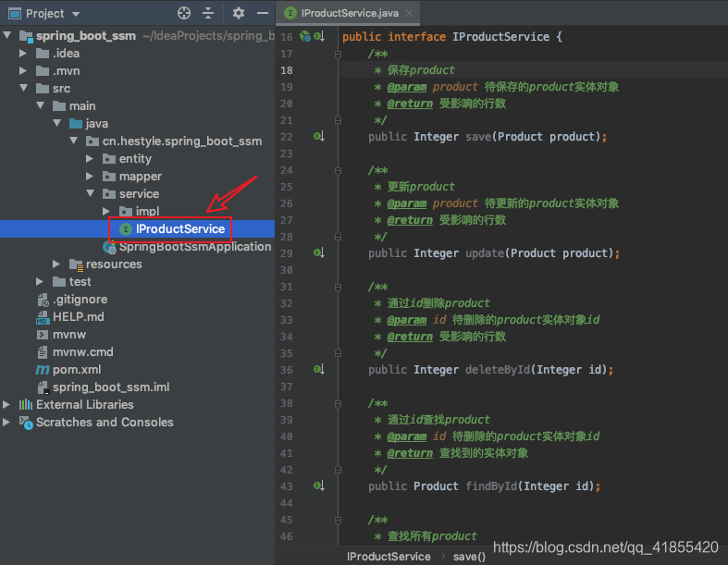This screenshot has width=728, height=565.
Task: Click the implemented gutter icon on line 22
Action: [x=319, y=137]
